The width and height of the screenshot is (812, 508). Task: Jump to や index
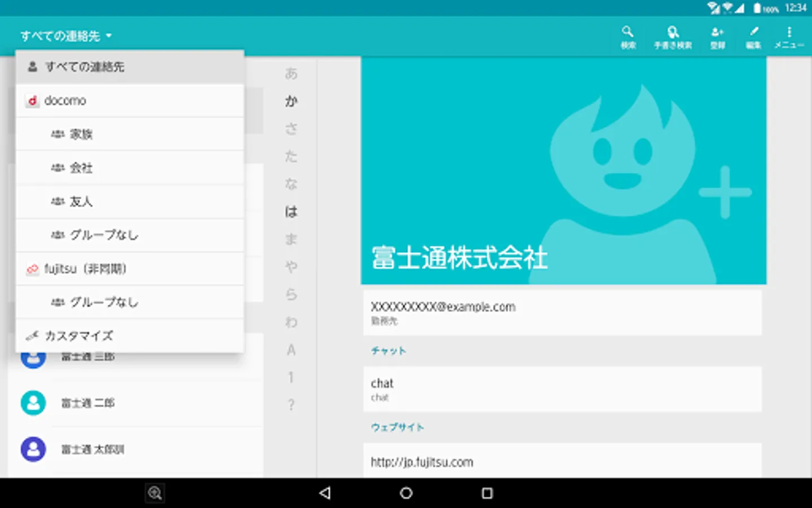(x=291, y=267)
